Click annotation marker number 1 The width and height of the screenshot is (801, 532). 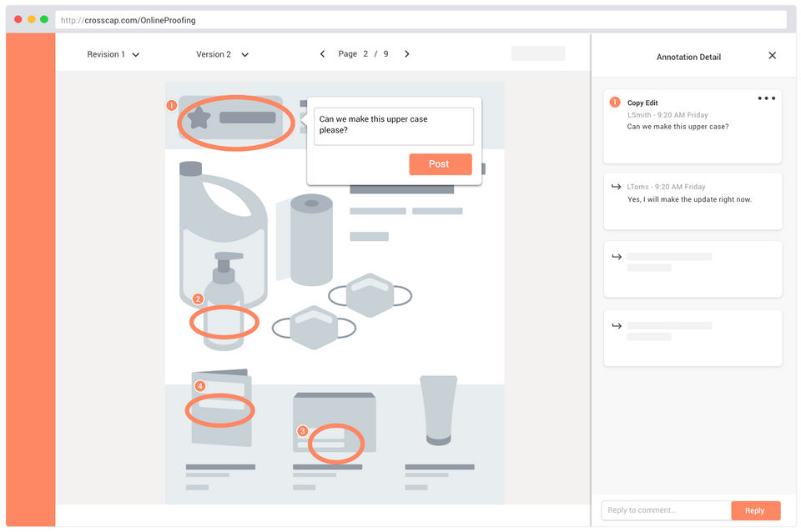coord(171,106)
